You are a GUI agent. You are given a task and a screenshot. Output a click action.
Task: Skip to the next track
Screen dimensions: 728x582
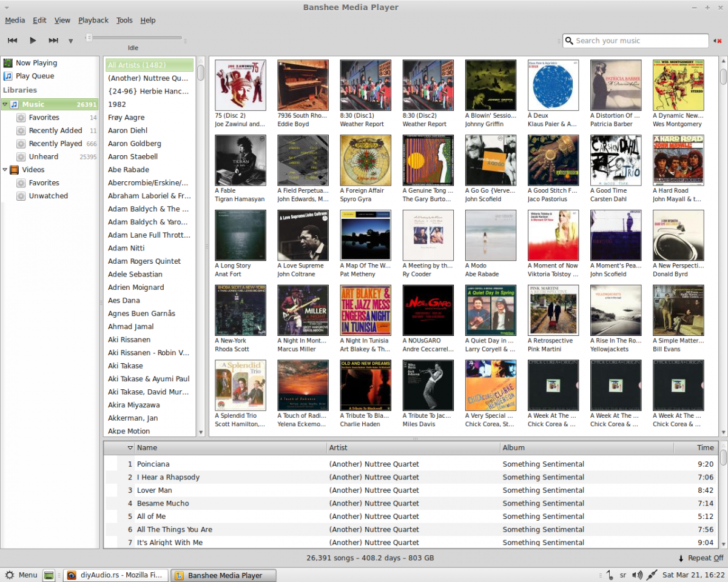(x=53, y=41)
